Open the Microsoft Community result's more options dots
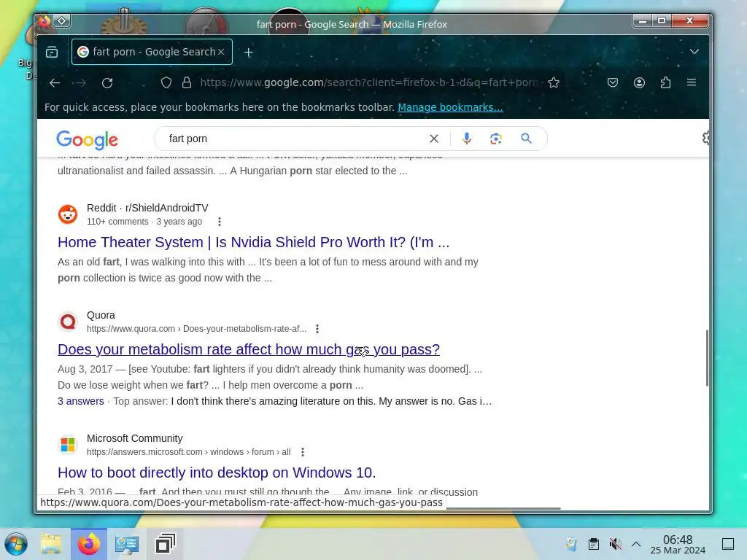 tap(303, 452)
